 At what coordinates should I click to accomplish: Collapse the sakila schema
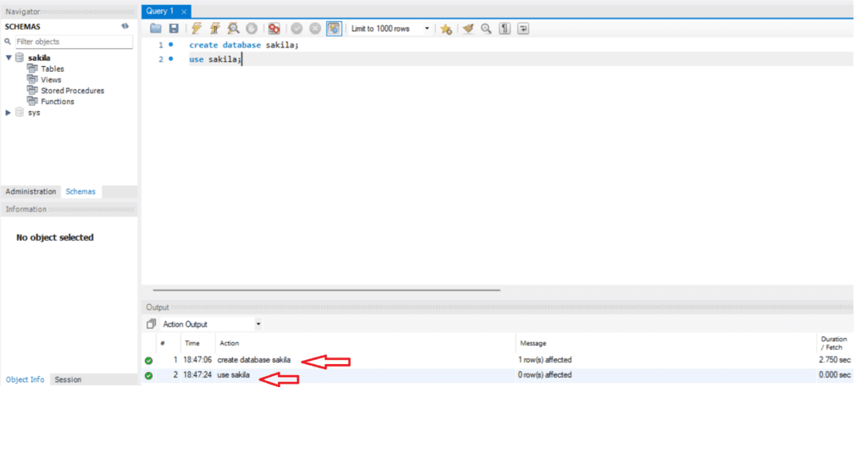coord(8,58)
